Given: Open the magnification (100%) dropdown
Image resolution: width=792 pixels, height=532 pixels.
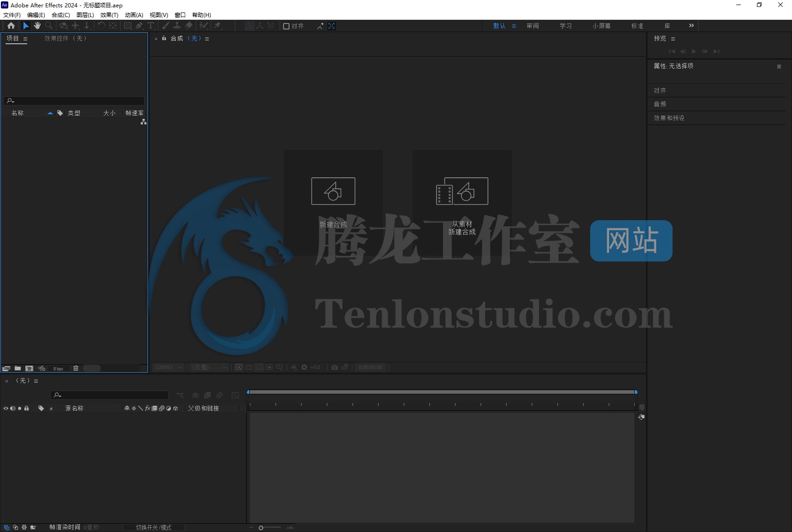Looking at the screenshot, I should [x=168, y=367].
